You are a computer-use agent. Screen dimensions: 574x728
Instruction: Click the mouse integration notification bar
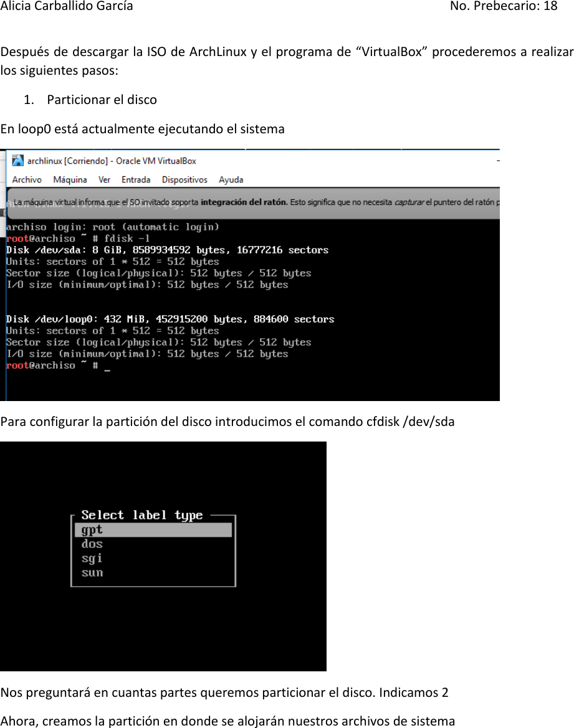(x=249, y=202)
